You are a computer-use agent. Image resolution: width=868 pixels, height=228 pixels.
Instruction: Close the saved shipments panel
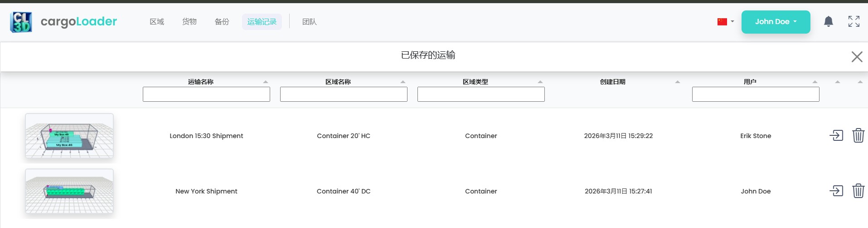click(857, 57)
